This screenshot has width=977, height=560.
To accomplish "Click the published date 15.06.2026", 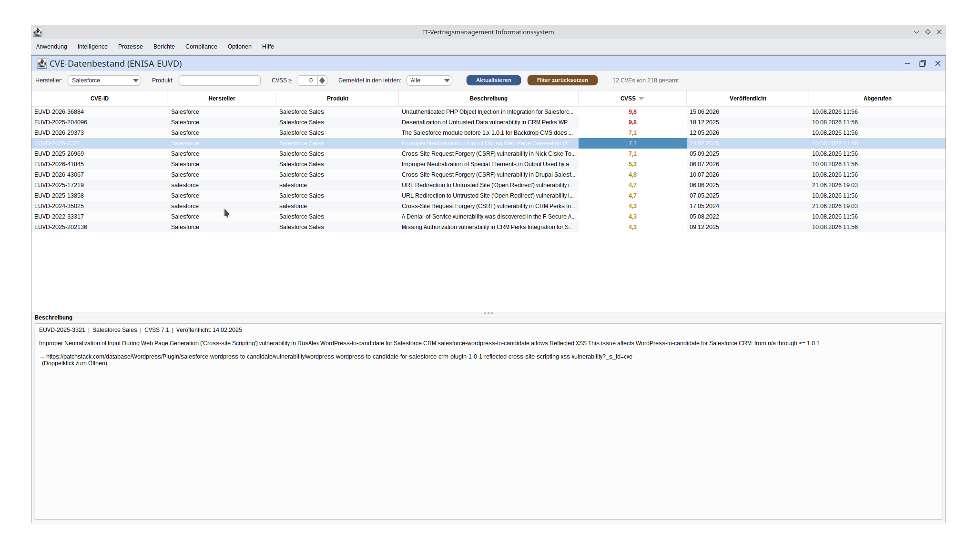I will click(x=704, y=112).
